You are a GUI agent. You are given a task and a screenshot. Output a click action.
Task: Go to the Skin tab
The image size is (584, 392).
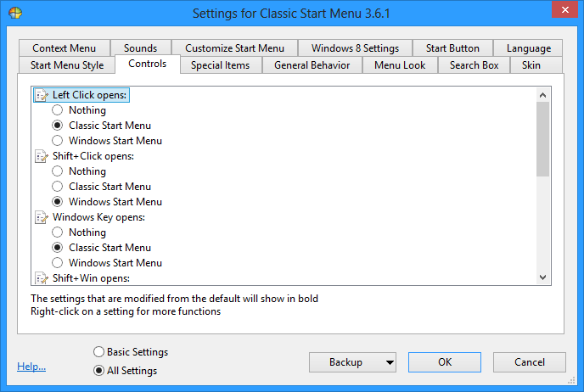[x=531, y=65]
